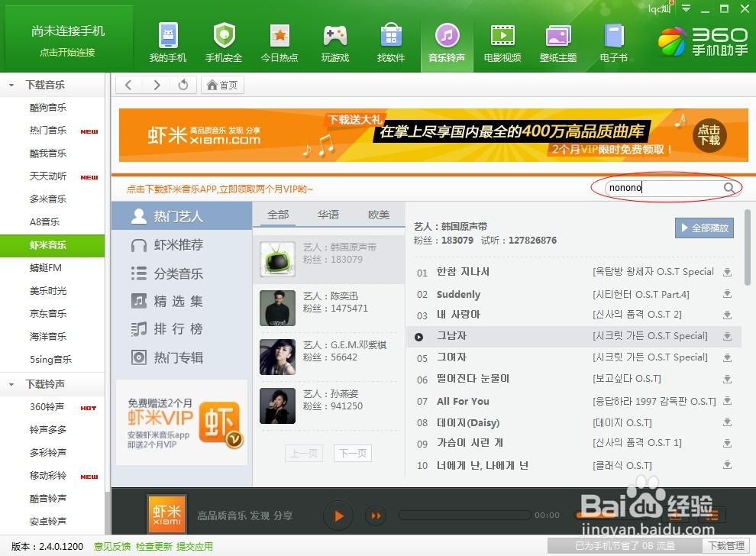The width and height of the screenshot is (756, 556).
Task: Click the 提交应用 link
Action: (x=194, y=546)
